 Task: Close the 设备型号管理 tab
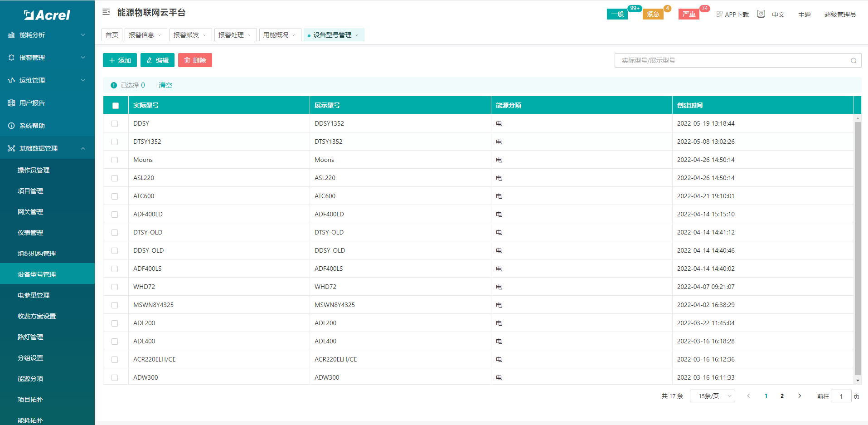[357, 35]
